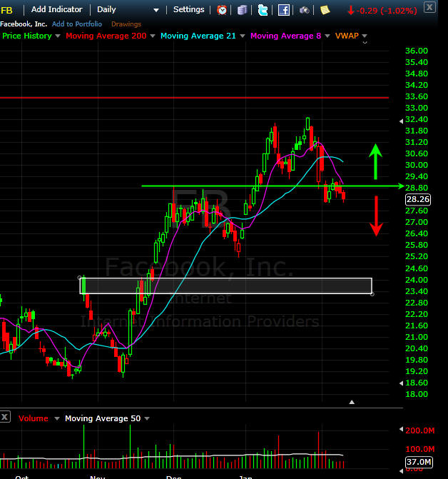Share chart via Facebook icon
The image size is (448, 479).
tap(283, 10)
